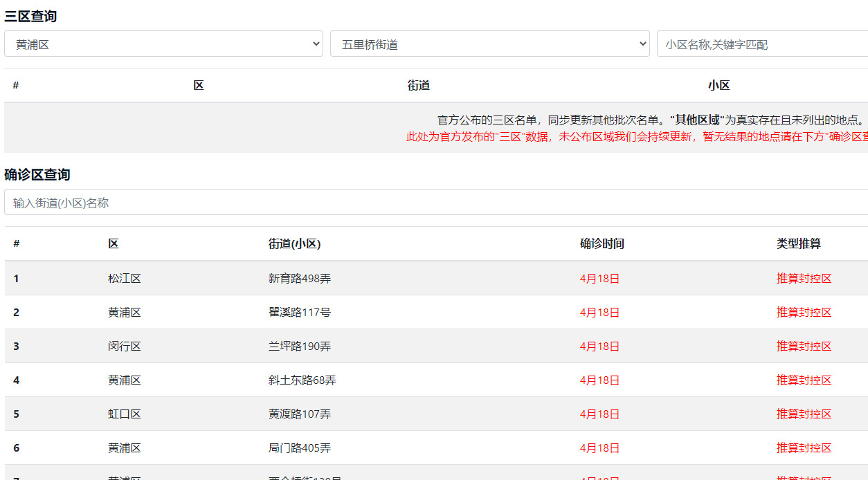Click the 三区查询 heading

(29, 15)
